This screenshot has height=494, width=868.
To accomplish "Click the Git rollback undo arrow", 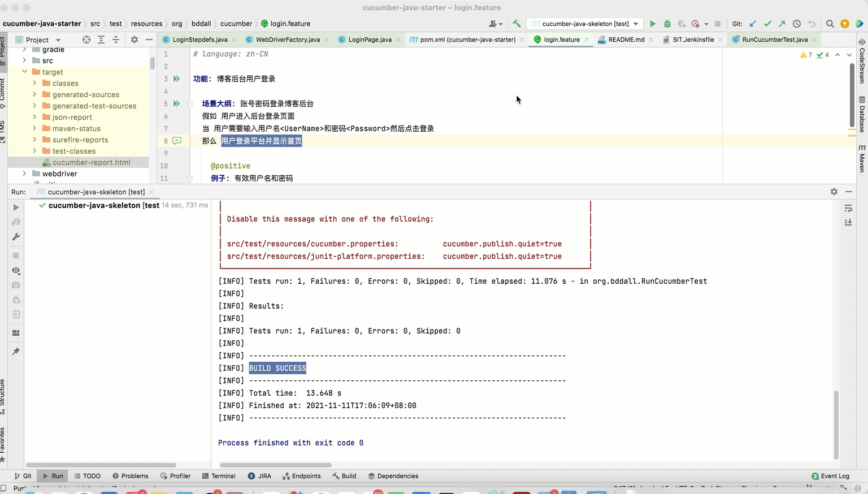I will pos(812,24).
